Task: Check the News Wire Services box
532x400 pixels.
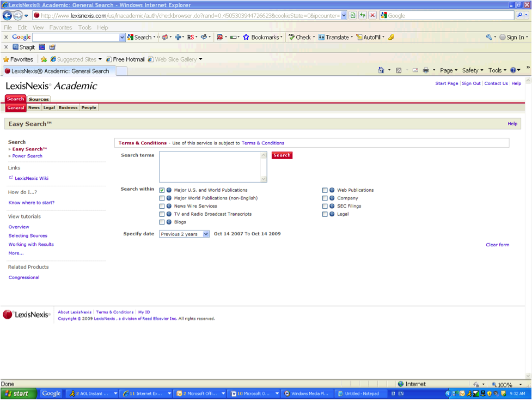Action: click(x=162, y=206)
